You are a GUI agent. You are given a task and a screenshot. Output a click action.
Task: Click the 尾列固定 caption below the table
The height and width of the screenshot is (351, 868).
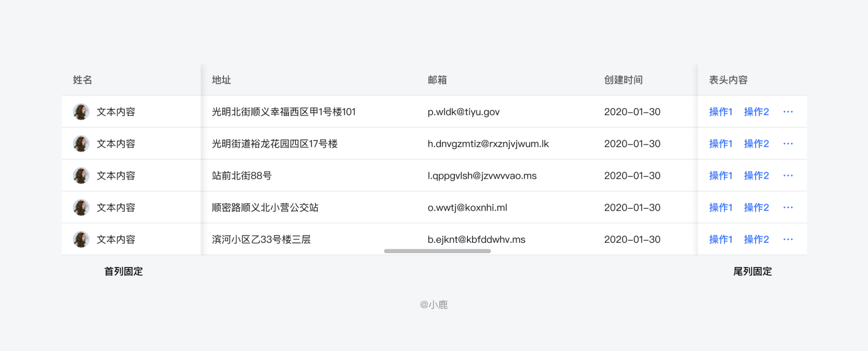[752, 271]
